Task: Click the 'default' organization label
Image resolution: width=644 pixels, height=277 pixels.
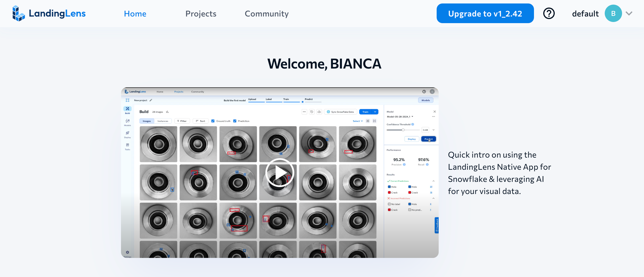Action: [x=585, y=14]
